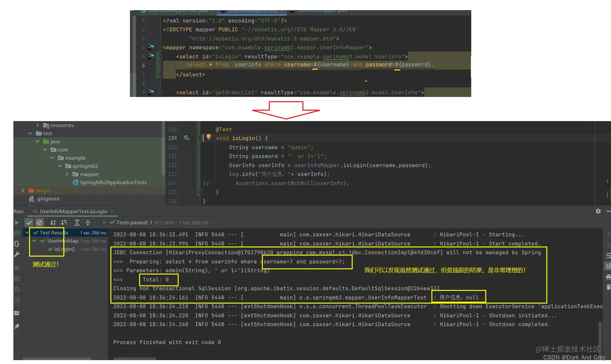Image resolution: width=611 pixels, height=364 pixels.
Task: Close the UserInfoMapperTest.isLogin run tab
Action: point(112,212)
